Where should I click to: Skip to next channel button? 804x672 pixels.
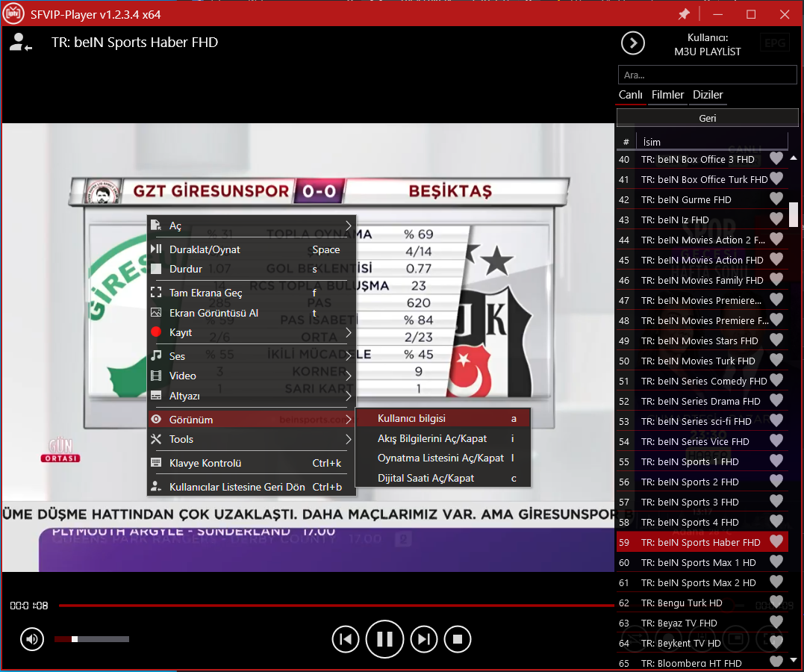coord(424,639)
